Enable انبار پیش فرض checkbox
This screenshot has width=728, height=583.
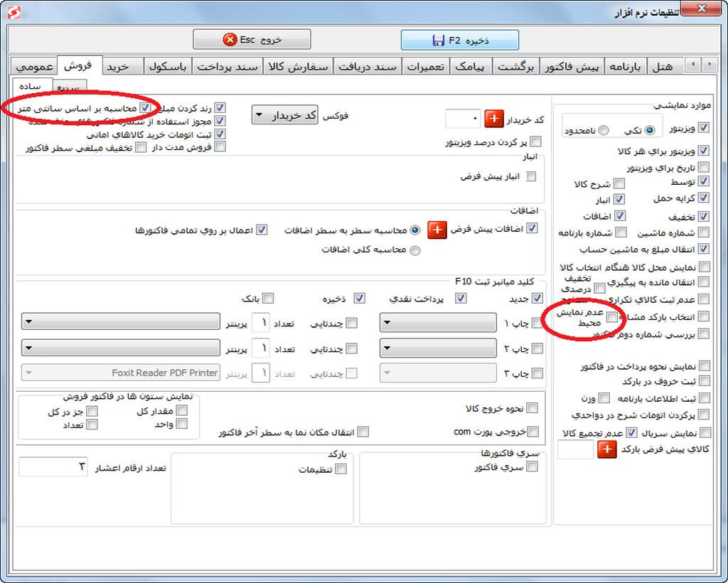coord(531,176)
